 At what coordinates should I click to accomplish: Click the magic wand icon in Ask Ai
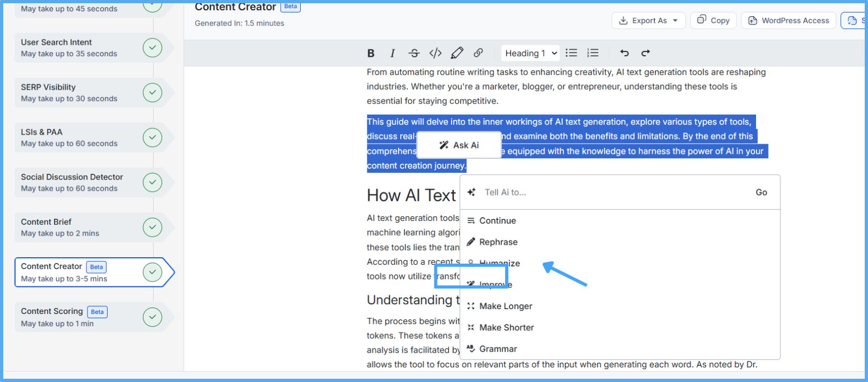(x=444, y=145)
